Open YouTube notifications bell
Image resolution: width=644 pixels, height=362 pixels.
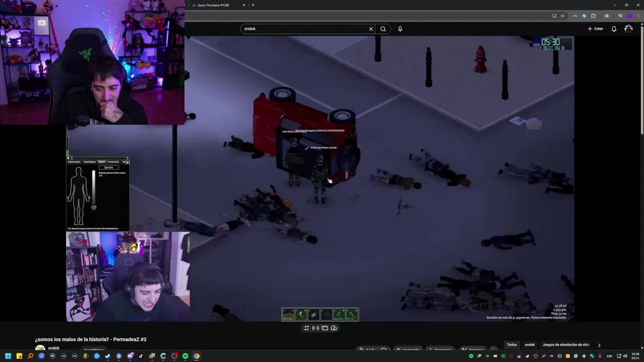point(614,29)
